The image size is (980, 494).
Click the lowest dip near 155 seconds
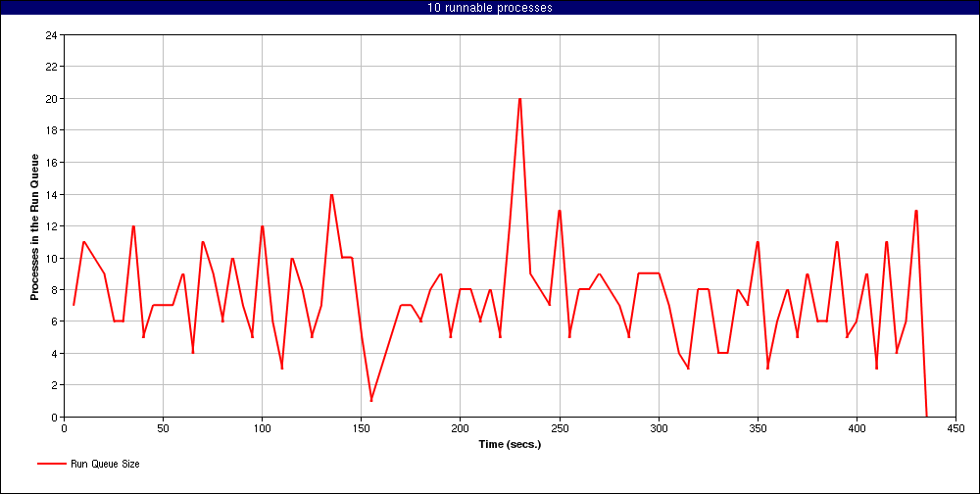point(371,400)
